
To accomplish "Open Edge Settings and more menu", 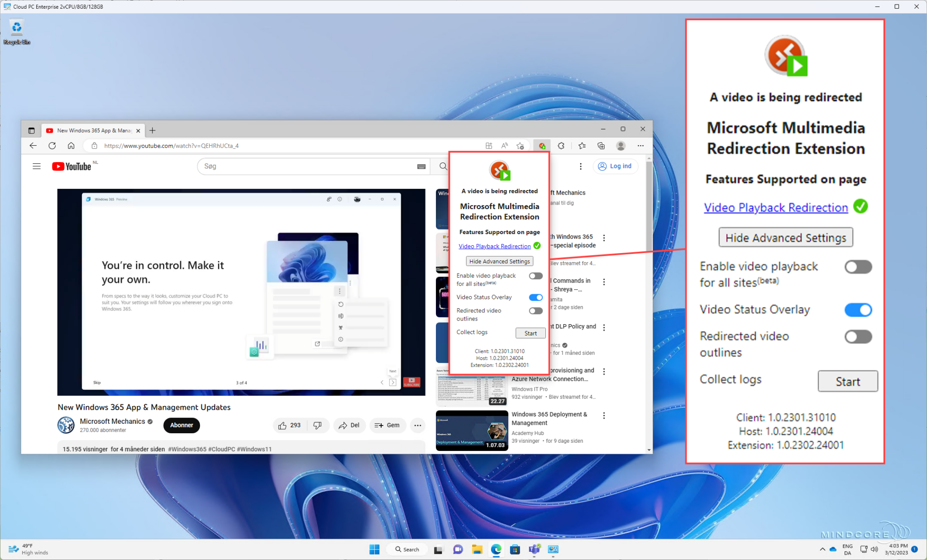I will [x=641, y=145].
